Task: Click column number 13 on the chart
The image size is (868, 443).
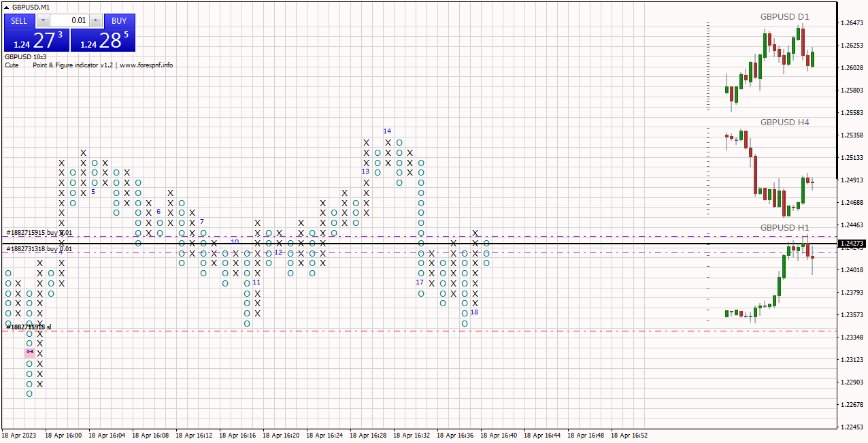Action: [x=365, y=171]
